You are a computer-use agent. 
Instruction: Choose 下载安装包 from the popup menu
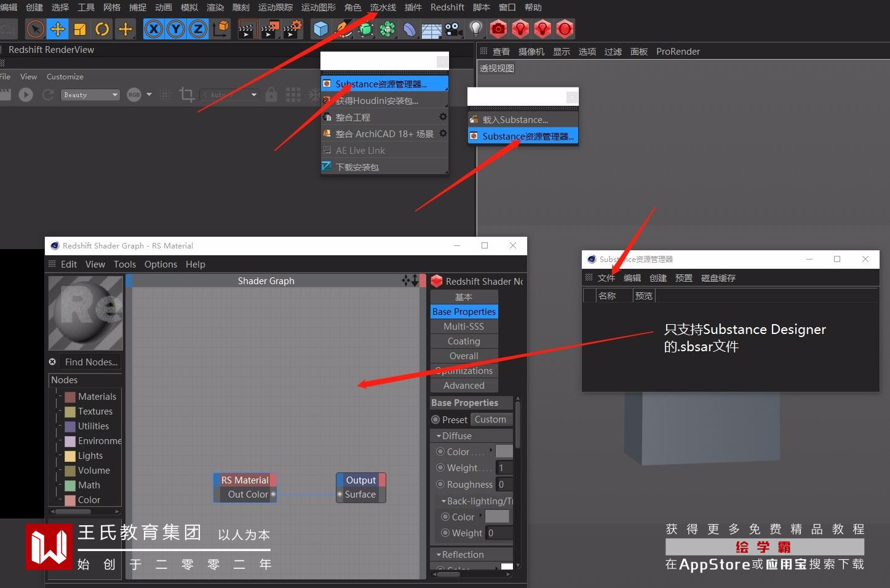[x=384, y=167]
